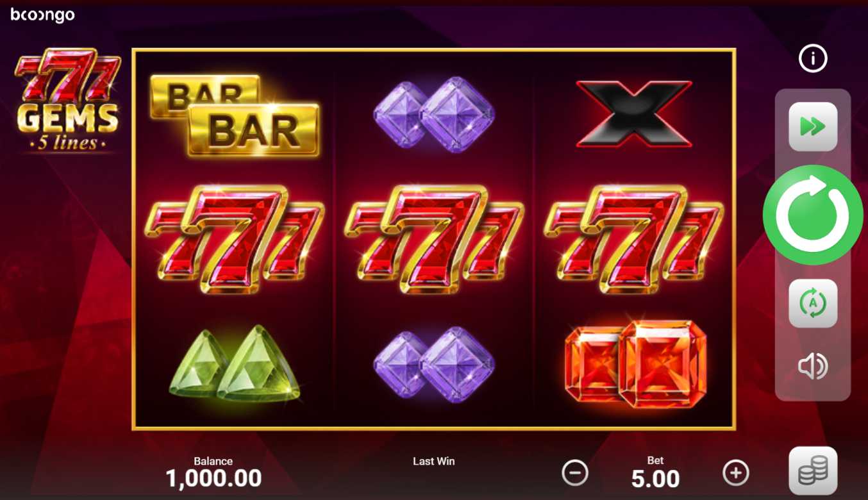Mute the game sound
Screen dimensions: 868x500
[813, 367]
